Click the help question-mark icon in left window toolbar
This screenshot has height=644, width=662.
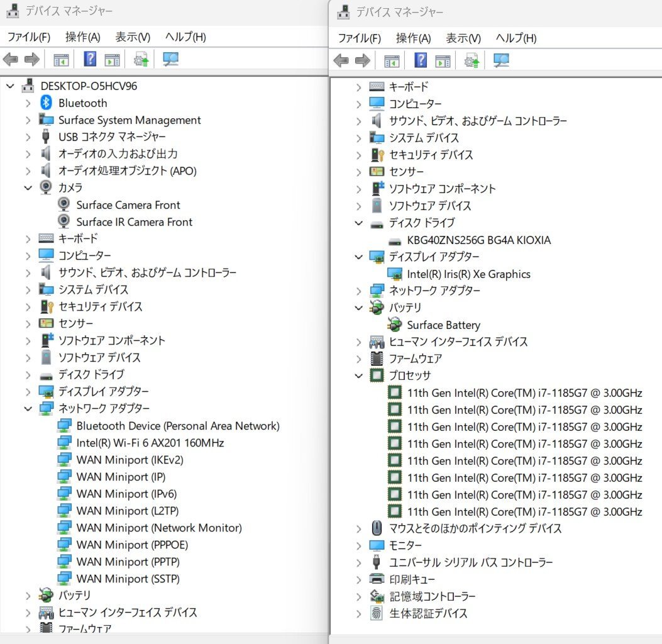coord(90,59)
